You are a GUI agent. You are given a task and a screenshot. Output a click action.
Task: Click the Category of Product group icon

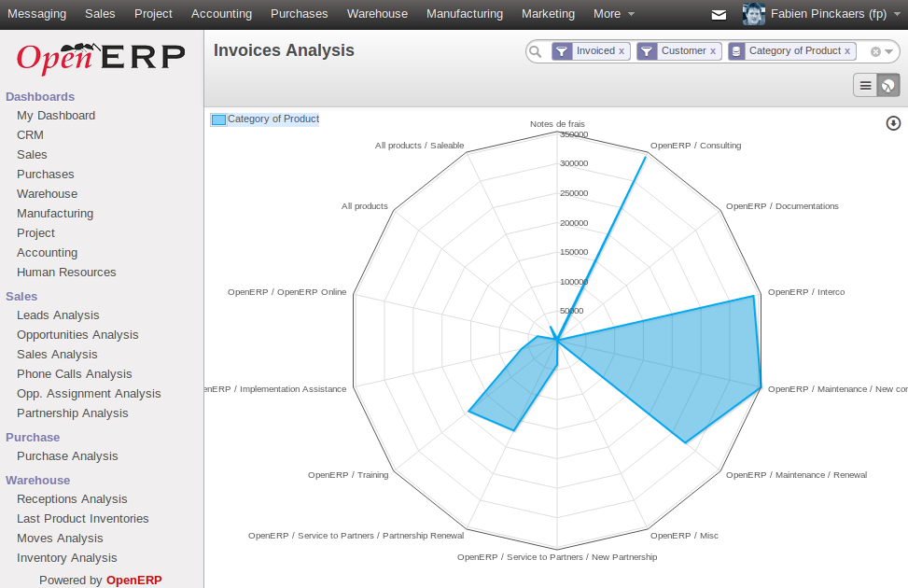(x=737, y=51)
